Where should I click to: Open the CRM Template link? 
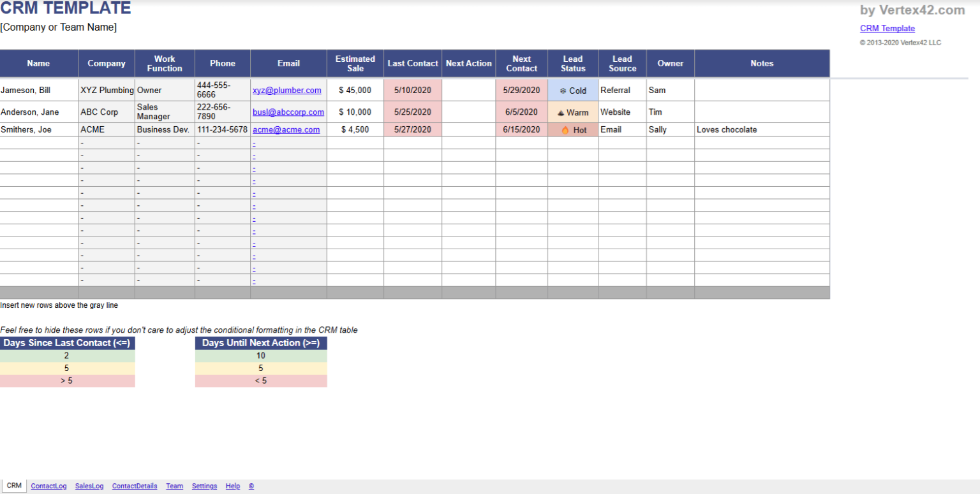[887, 28]
